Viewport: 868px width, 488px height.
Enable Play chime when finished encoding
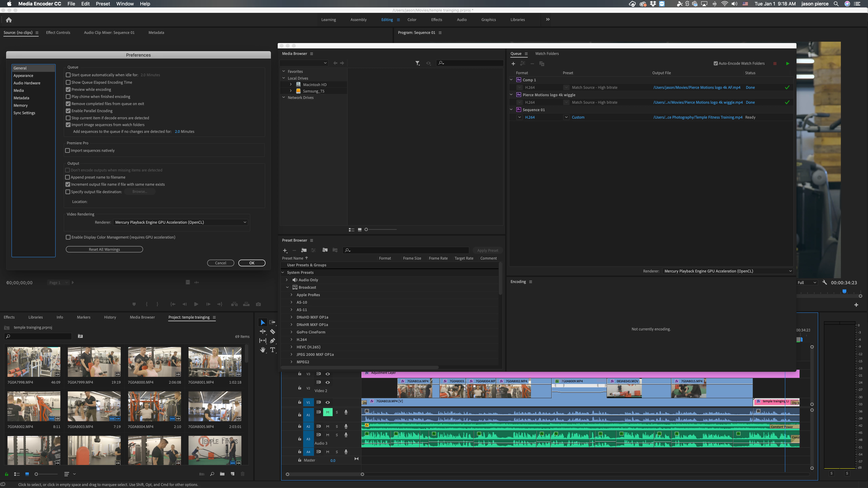coord(68,97)
